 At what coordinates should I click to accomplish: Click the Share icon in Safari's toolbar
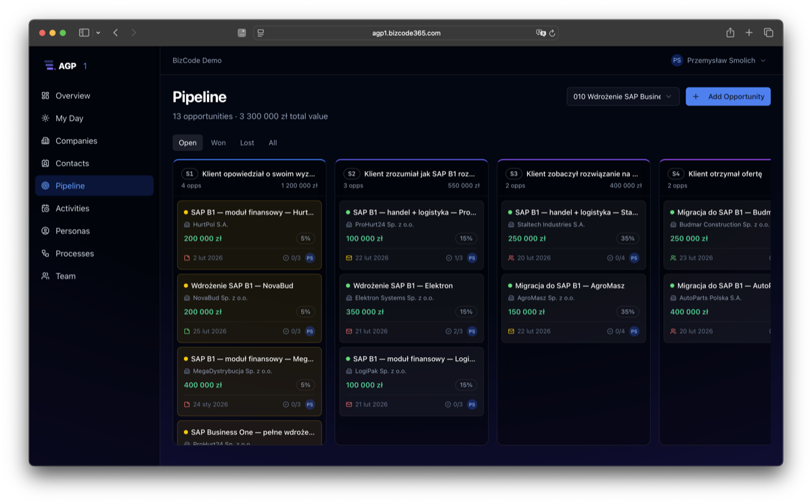(729, 32)
